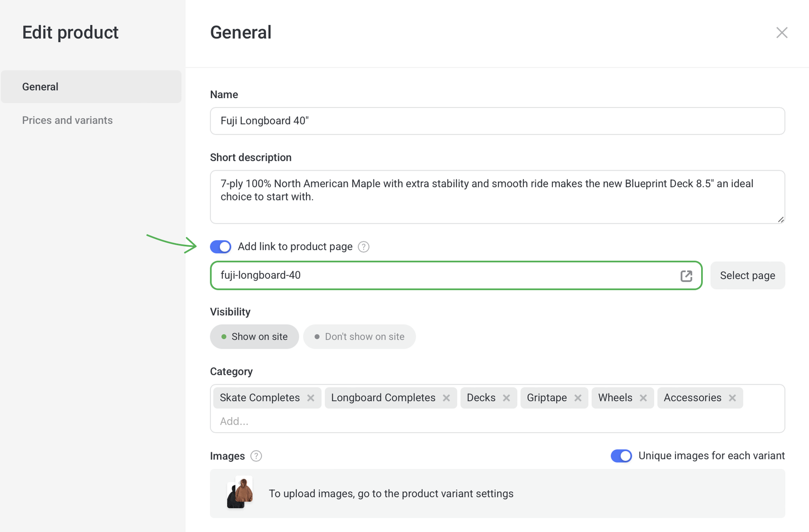Click the product variant image thumbnail
This screenshot has width=809, height=532.
pos(240,492)
